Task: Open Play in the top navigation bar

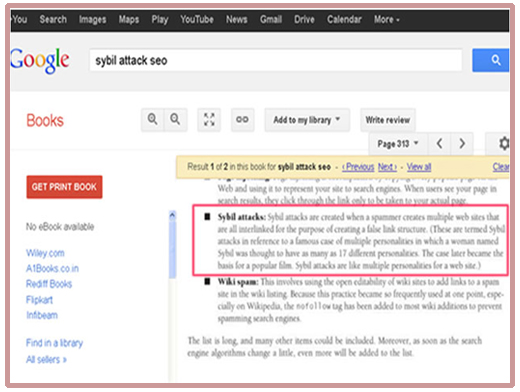Action: tap(160, 19)
